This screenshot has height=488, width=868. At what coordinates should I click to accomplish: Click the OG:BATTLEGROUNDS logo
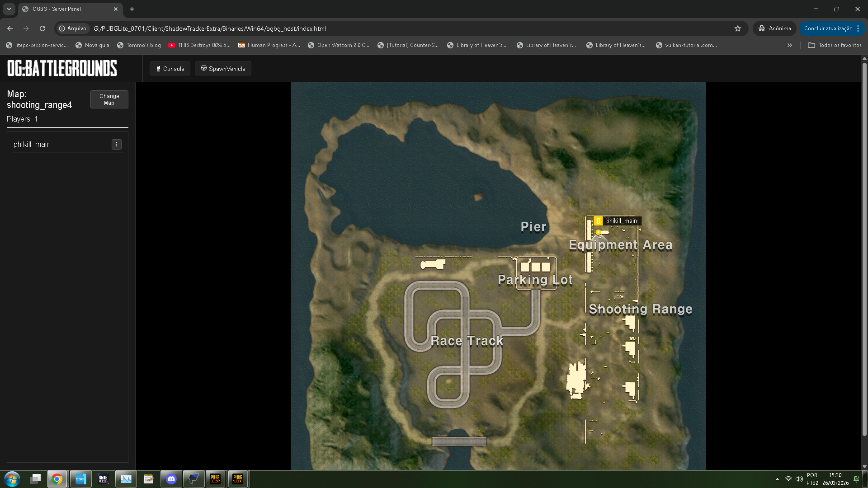click(62, 68)
